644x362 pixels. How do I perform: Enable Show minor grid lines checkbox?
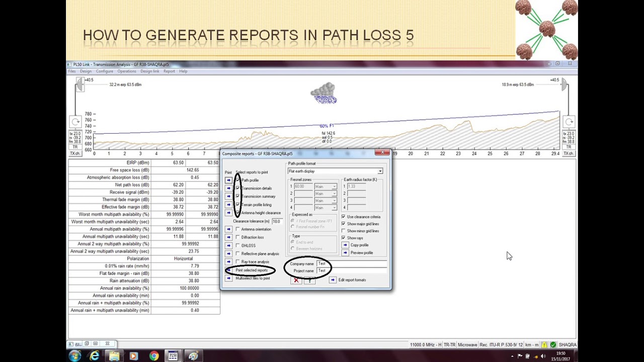coord(344,231)
